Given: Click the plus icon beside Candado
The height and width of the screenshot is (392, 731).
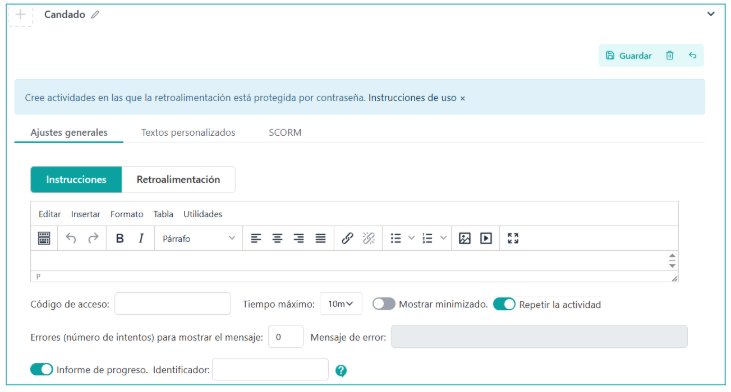Looking at the screenshot, I should click(21, 15).
